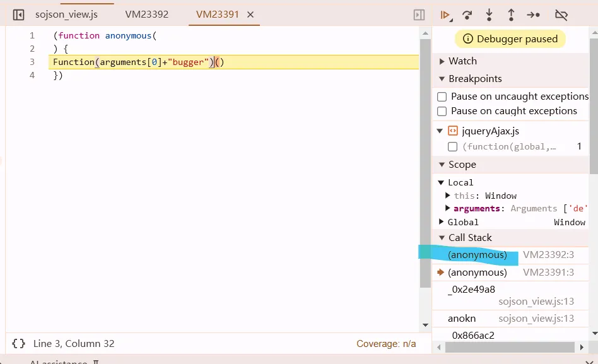Expand the this: Window entry
The image size is (598, 364).
(448, 196)
